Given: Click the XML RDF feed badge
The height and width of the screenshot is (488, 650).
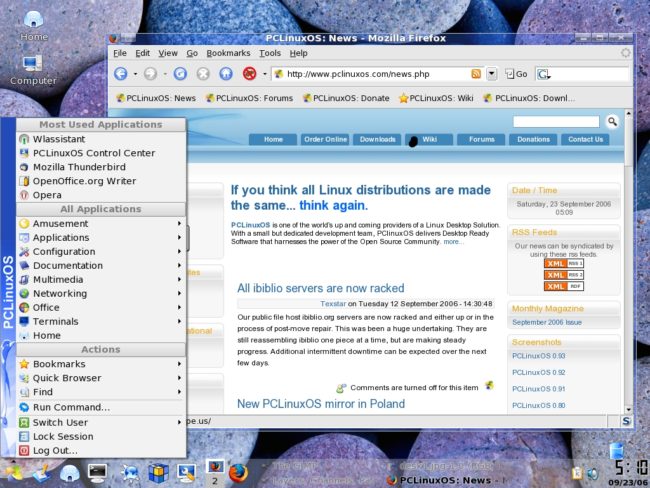Looking at the screenshot, I should [x=564, y=286].
